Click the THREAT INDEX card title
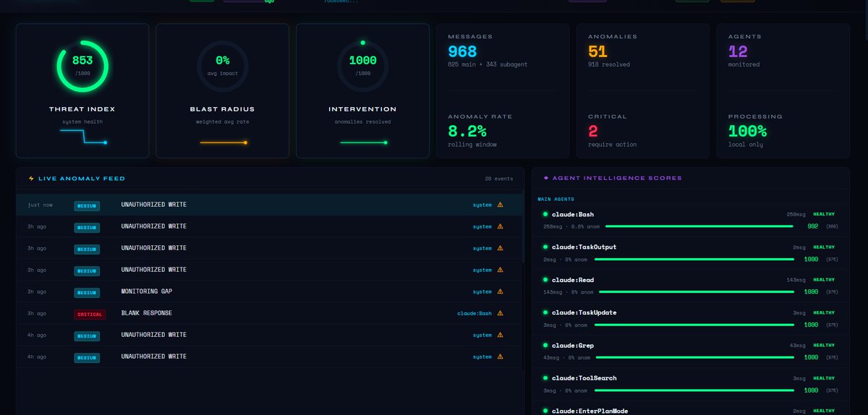Screen dimensions: 868x415 [x=82, y=109]
